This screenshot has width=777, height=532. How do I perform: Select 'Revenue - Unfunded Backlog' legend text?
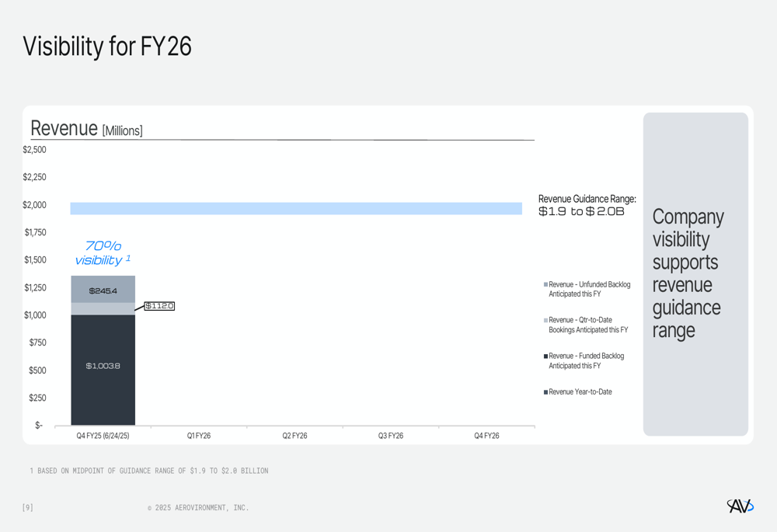coord(589,289)
